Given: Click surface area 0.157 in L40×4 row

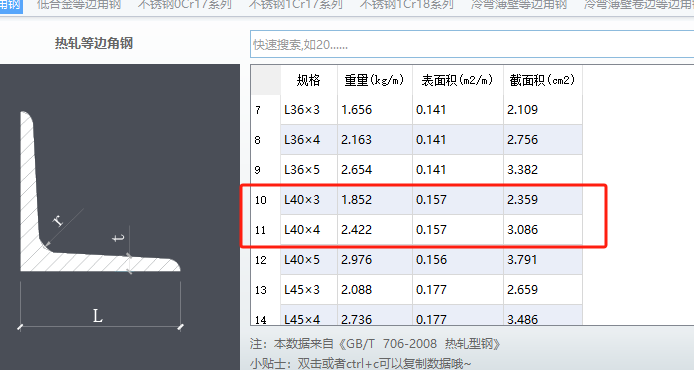Looking at the screenshot, I should coord(458,230).
